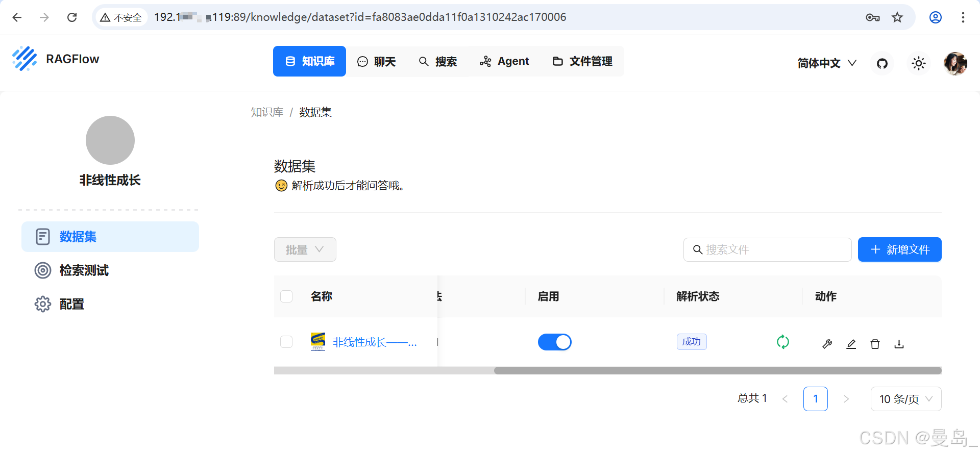Click the search magnifier icon in file search
980x454 pixels.
[x=698, y=249]
